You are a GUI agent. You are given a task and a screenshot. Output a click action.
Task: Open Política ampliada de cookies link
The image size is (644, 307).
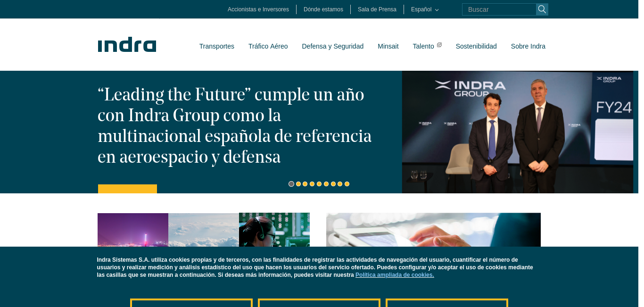click(395, 275)
